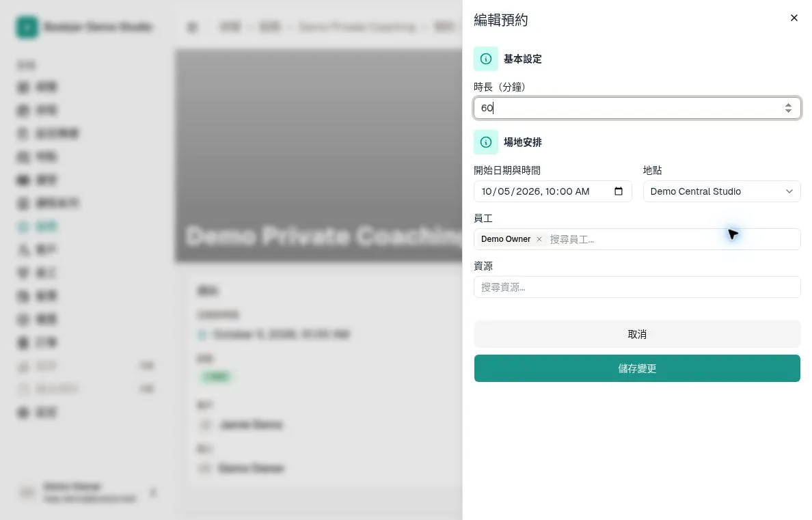Click the duration spinner arrows
Screen dimensions: 812x520
coord(788,108)
